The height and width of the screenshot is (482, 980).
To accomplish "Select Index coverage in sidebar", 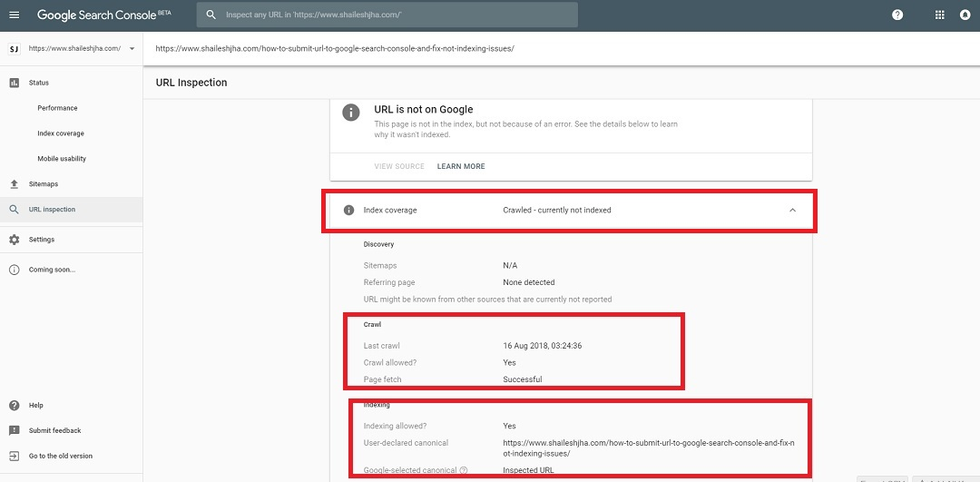I will [x=61, y=133].
